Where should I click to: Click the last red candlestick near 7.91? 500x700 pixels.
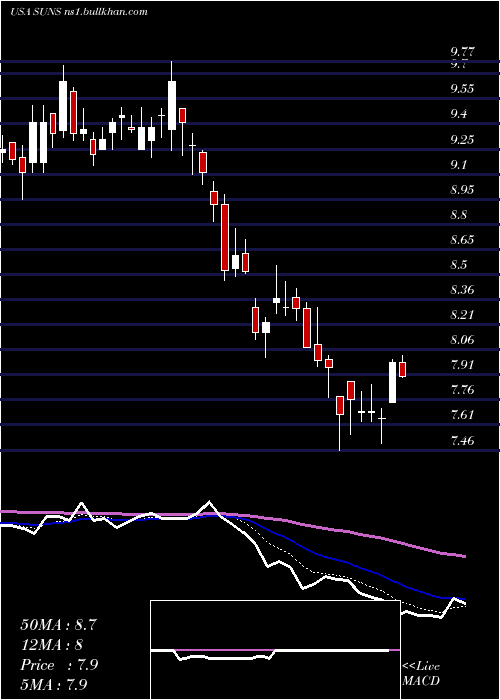[403, 369]
